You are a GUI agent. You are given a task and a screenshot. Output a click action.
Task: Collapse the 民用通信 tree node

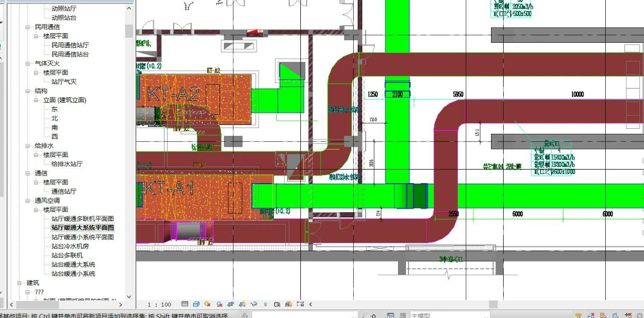[x=28, y=27]
